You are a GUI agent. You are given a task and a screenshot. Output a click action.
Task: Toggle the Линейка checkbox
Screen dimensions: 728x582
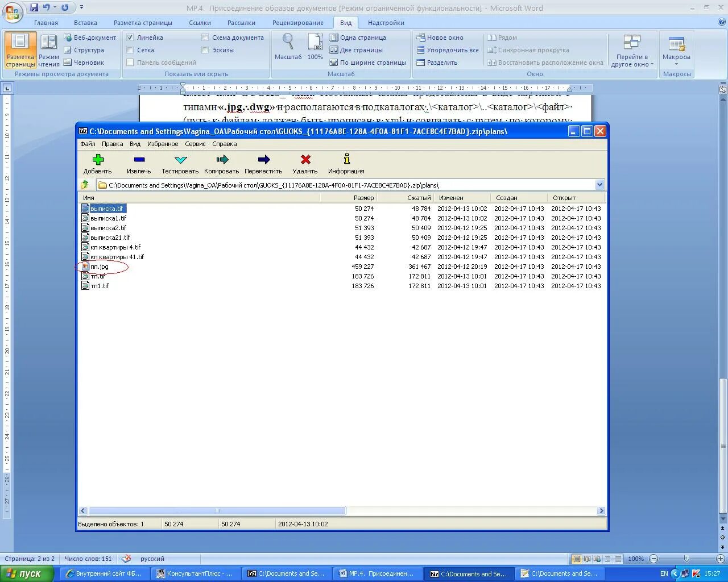click(x=130, y=38)
